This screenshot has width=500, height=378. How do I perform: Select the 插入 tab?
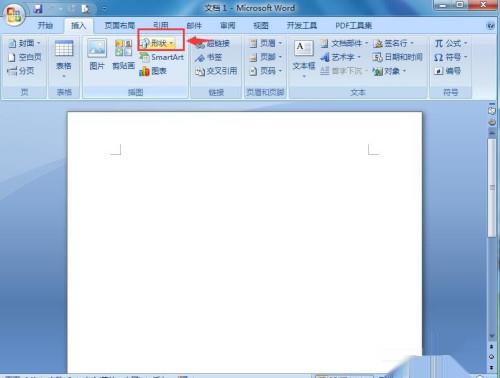(79, 26)
